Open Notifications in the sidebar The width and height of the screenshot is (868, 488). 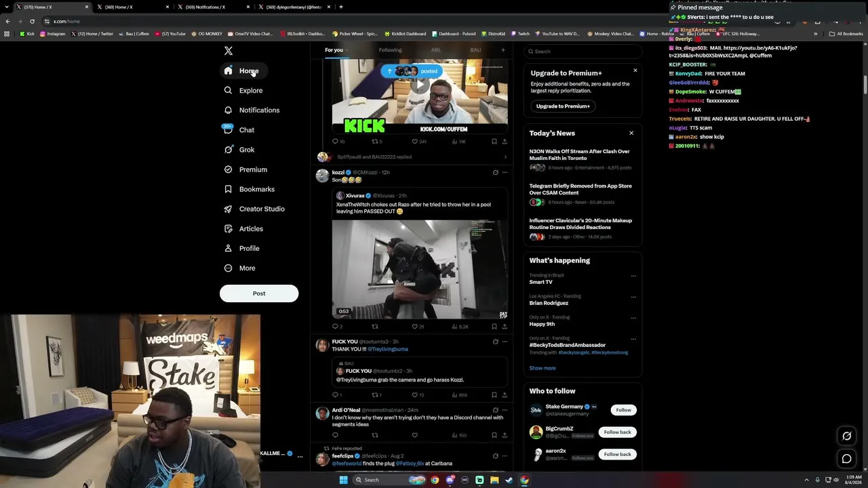pos(252,110)
